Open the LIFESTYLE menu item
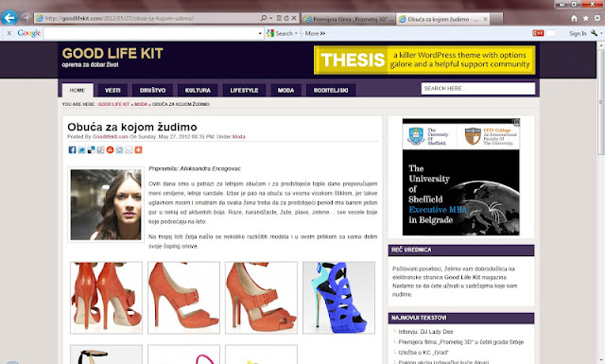Screen dimensions: 605x364 click(x=244, y=91)
